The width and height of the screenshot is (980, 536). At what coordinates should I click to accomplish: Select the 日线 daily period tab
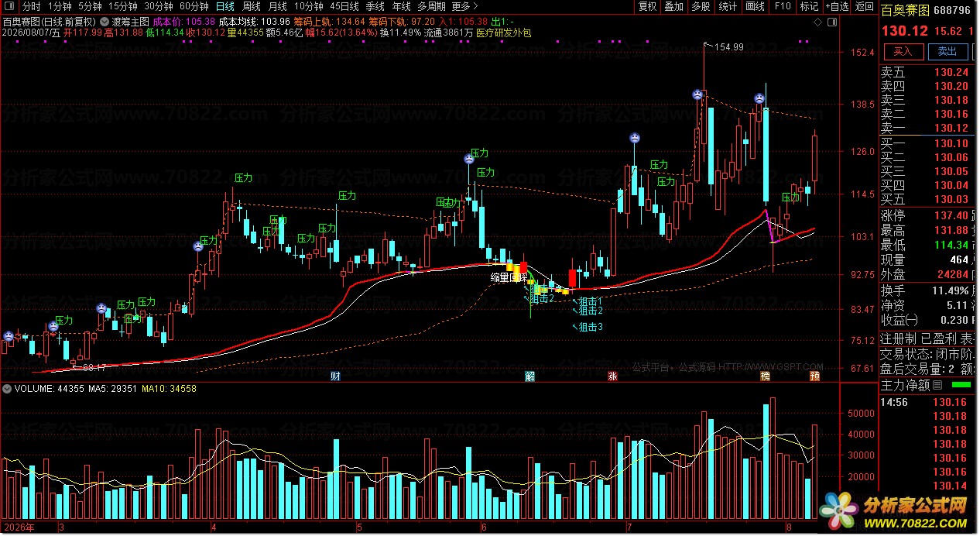coord(224,6)
